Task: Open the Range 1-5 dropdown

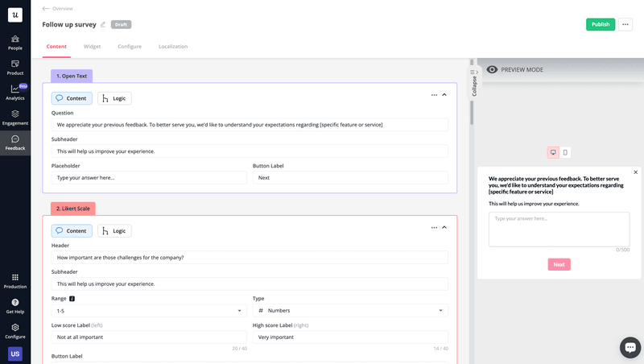Action: (149, 311)
